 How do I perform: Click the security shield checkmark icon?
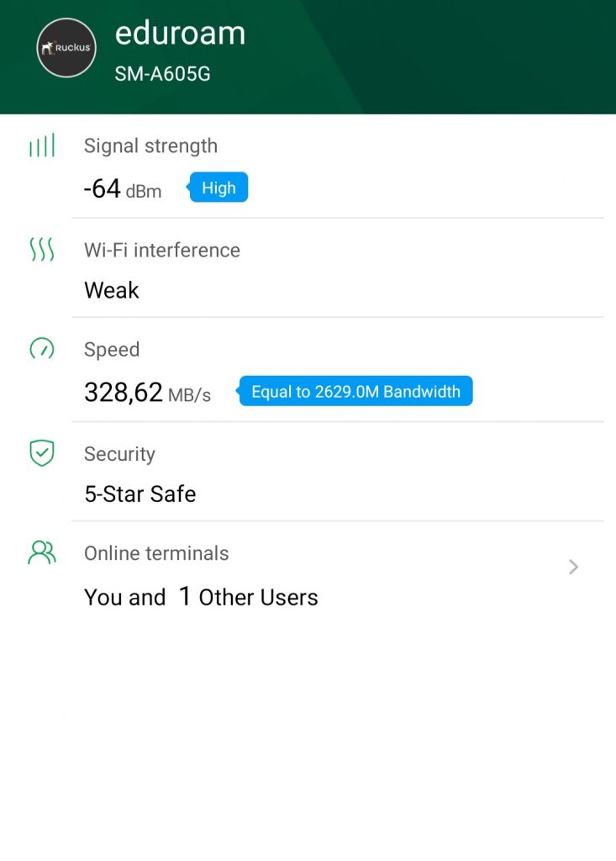(42, 453)
